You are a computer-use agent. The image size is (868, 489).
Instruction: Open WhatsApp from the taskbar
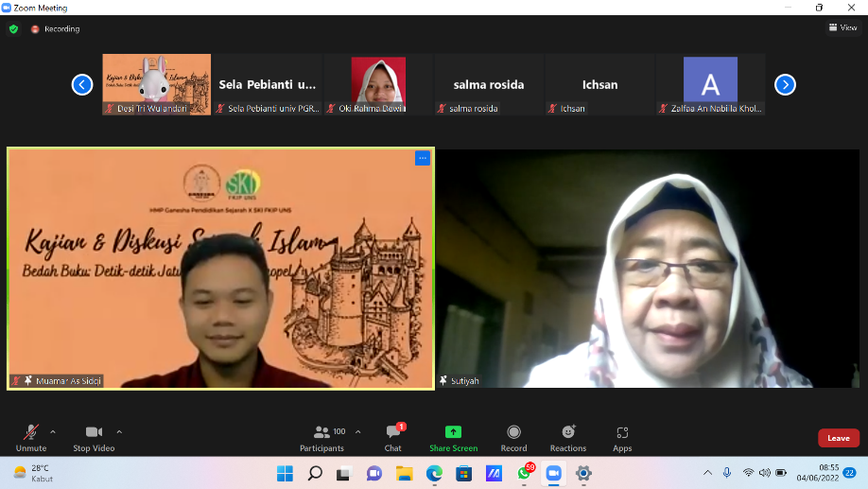pyautogui.click(x=524, y=473)
